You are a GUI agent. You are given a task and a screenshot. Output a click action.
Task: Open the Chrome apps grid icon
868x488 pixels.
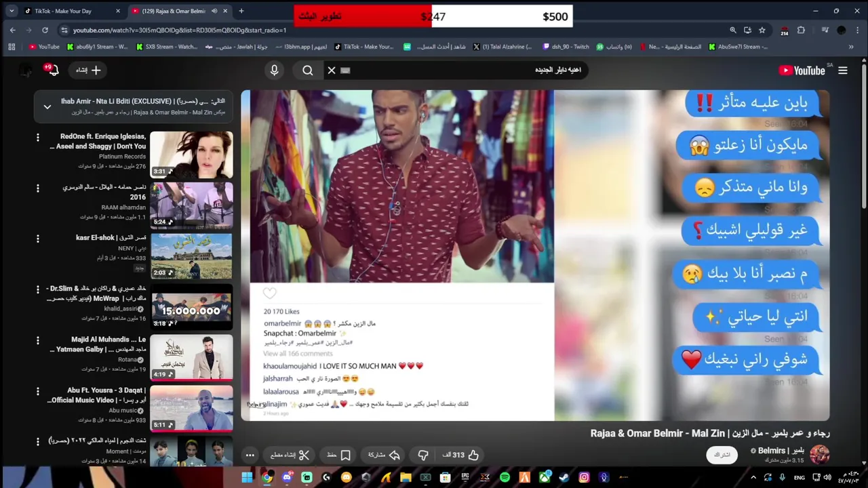[12, 47]
